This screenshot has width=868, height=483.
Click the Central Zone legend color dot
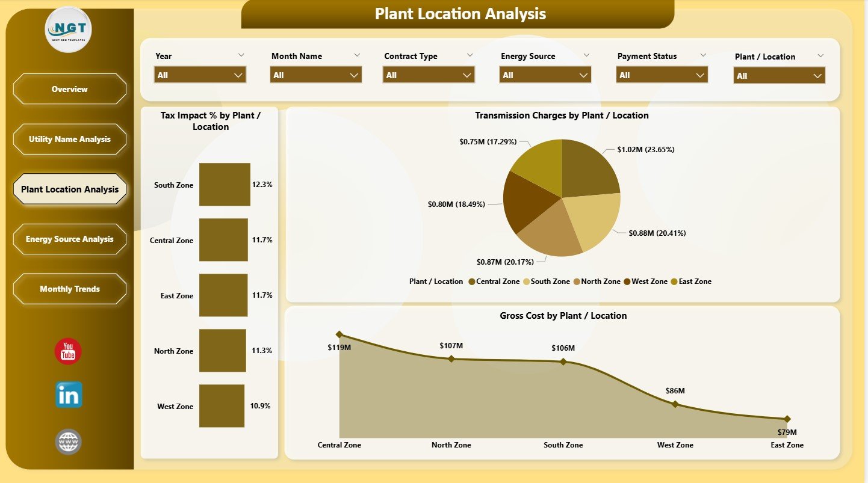pyautogui.click(x=472, y=281)
